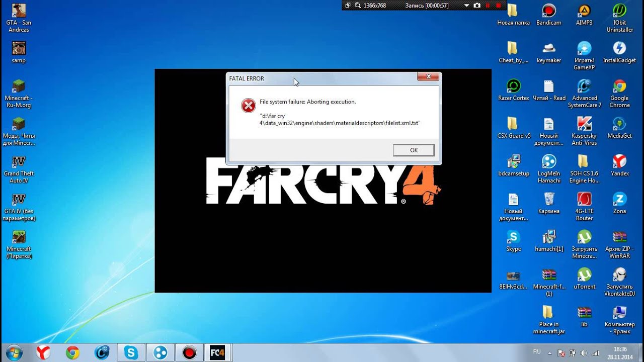Open Minecraft (Пиратка) shortcut

(x=19, y=244)
